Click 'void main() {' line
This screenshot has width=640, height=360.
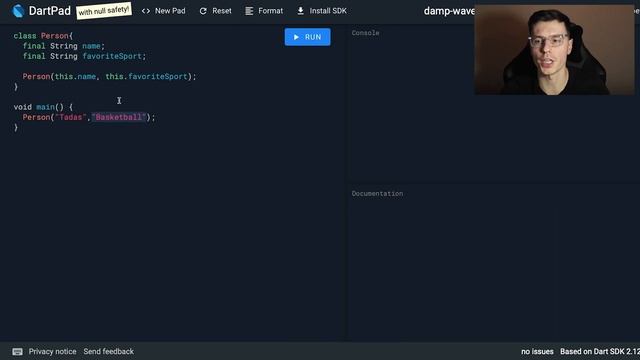(x=43, y=107)
